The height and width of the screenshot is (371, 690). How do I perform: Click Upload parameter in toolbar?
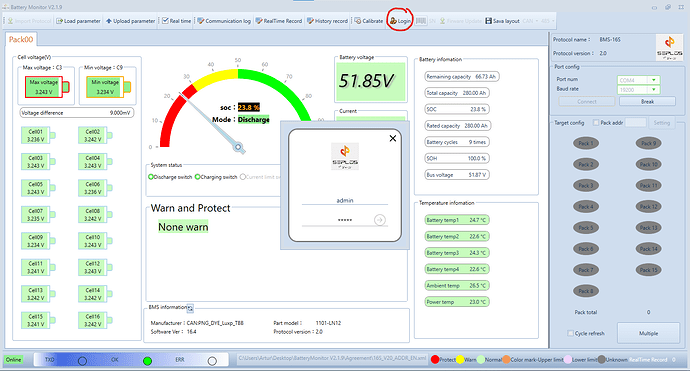pyautogui.click(x=131, y=21)
